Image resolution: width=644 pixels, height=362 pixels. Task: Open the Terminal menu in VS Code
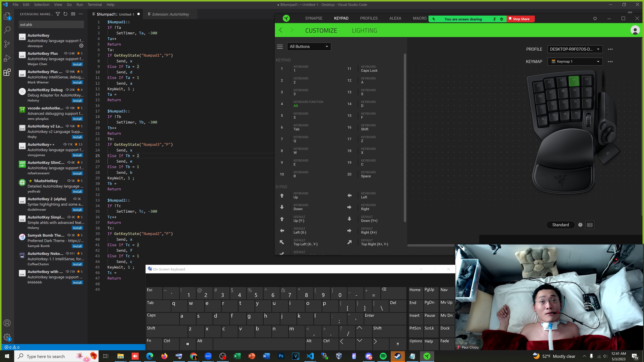94,5
